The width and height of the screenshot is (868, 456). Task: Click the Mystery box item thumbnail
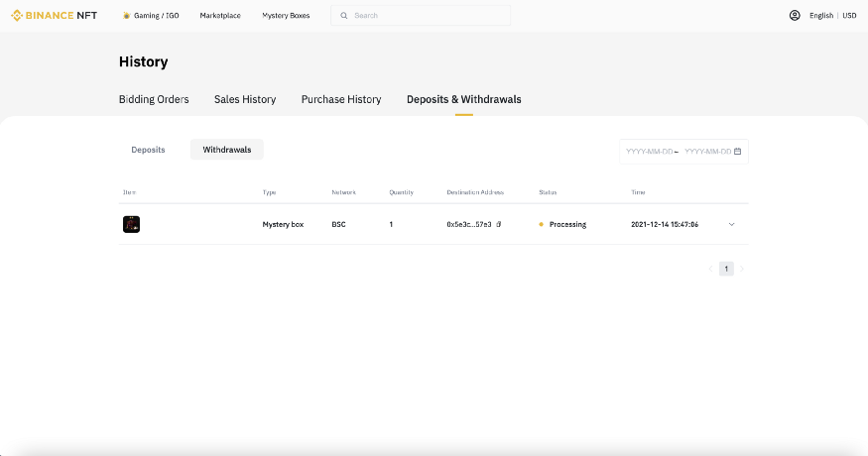click(x=131, y=224)
